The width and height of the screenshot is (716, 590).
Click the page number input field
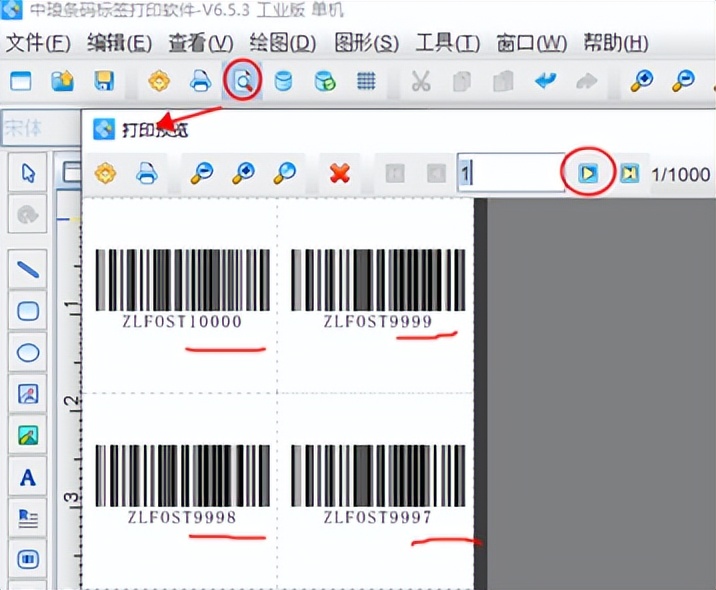click(511, 173)
